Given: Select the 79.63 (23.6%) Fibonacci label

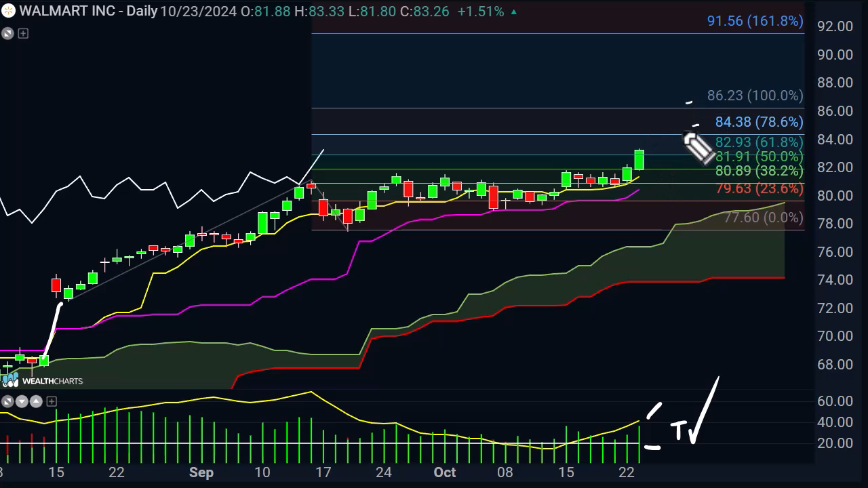Looking at the screenshot, I should pyautogui.click(x=759, y=188).
